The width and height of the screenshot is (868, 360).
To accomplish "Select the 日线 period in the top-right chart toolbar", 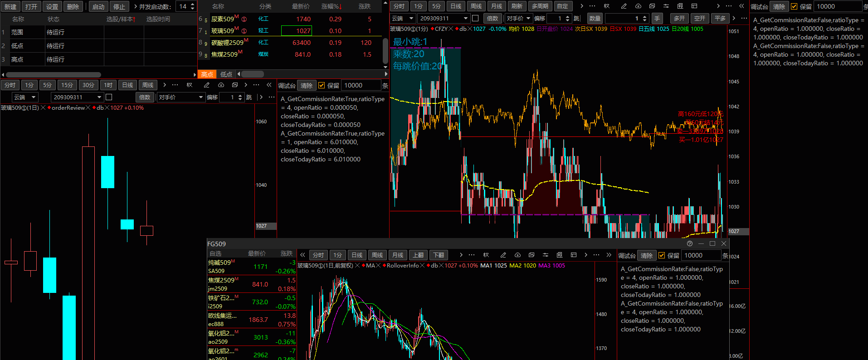I will 456,6.
